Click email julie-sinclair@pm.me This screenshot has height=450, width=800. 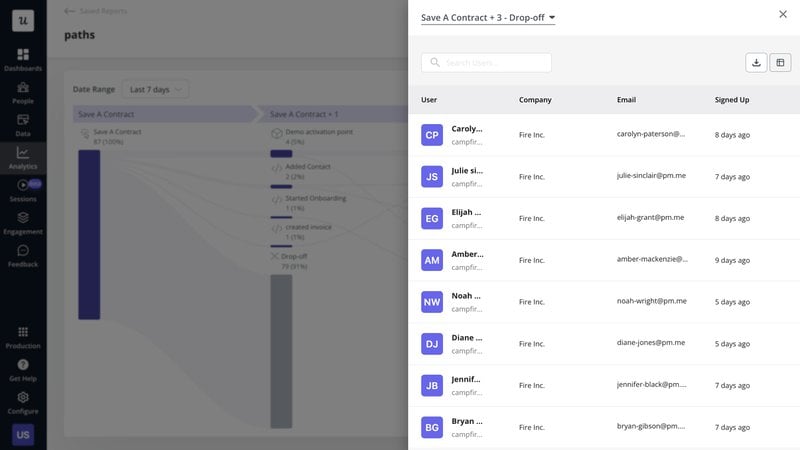(651, 176)
